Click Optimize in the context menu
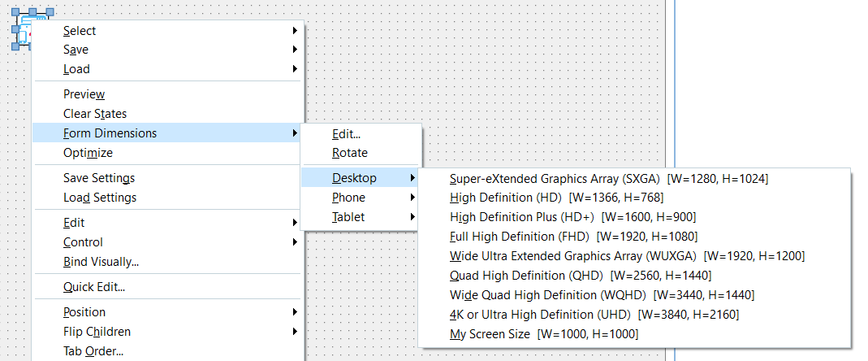This screenshot has height=361, width=868. pos(168,153)
